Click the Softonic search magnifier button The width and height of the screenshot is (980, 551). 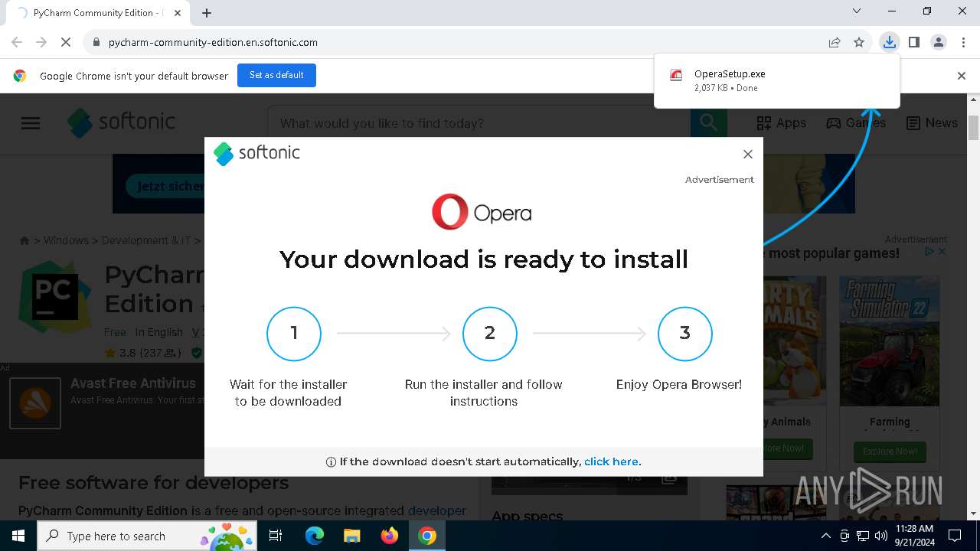[709, 123]
